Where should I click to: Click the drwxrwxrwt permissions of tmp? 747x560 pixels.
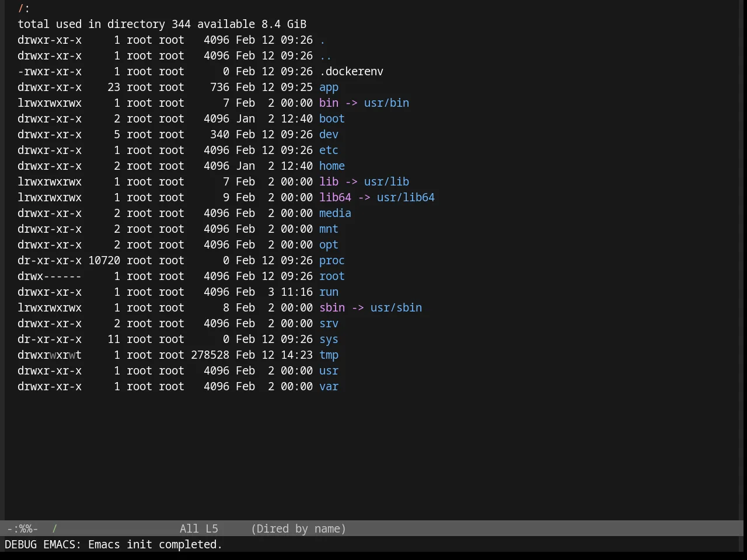(x=50, y=355)
